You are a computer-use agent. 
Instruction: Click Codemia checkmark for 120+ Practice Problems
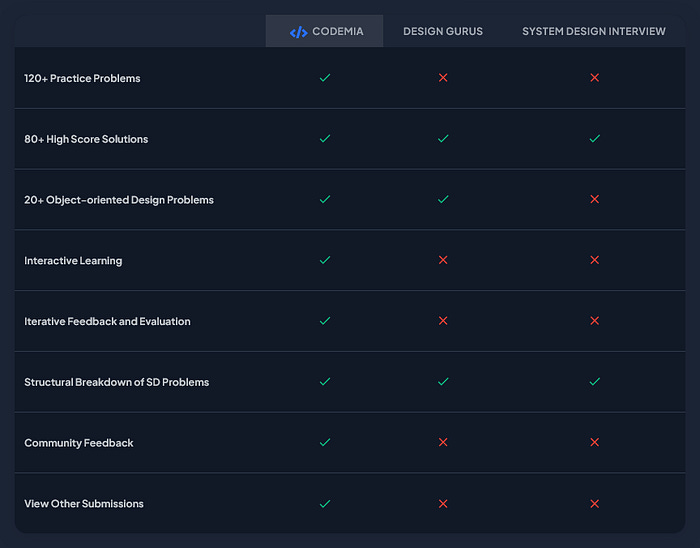(325, 78)
